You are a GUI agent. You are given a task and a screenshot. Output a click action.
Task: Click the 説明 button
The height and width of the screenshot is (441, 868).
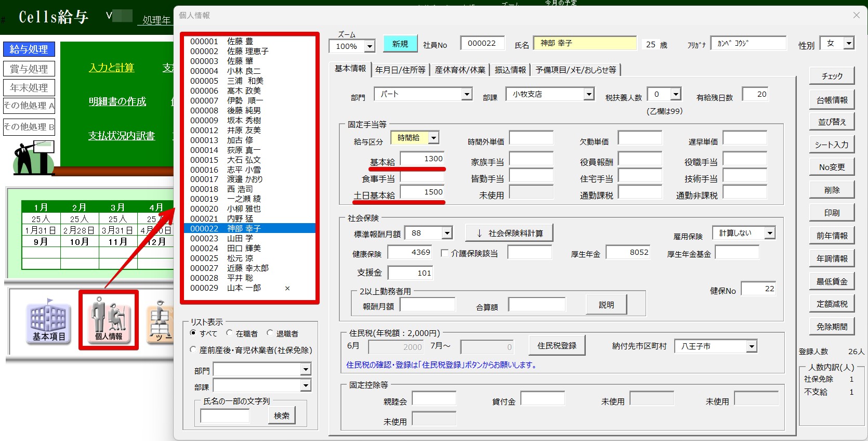(606, 305)
